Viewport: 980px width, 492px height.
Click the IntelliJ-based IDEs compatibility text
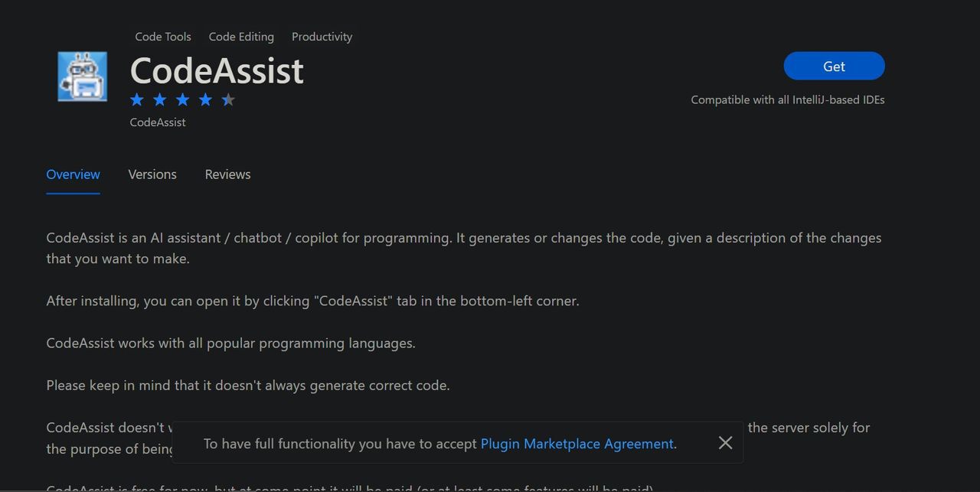tap(788, 99)
